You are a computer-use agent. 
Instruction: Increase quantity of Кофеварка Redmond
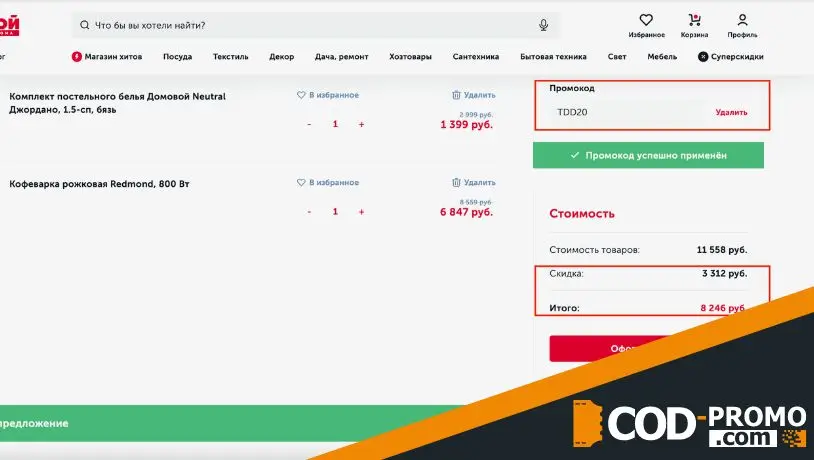[361, 212]
